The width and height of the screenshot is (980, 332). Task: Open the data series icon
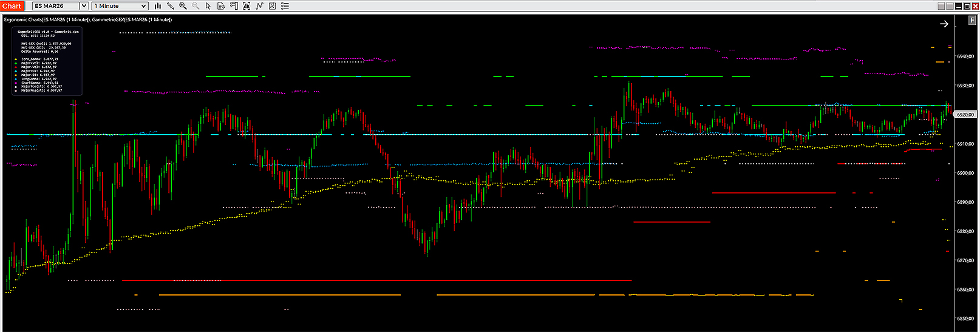[221, 6]
